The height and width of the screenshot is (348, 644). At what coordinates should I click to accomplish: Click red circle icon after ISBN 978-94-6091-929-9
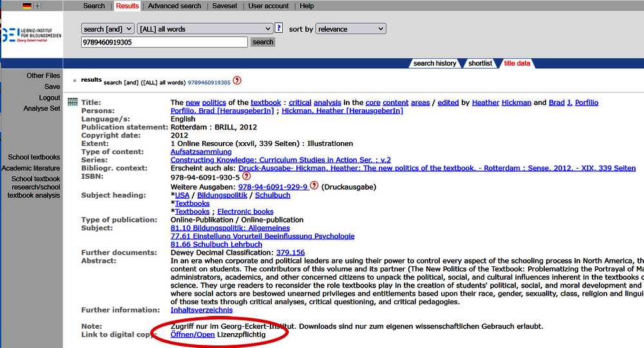pos(314,185)
